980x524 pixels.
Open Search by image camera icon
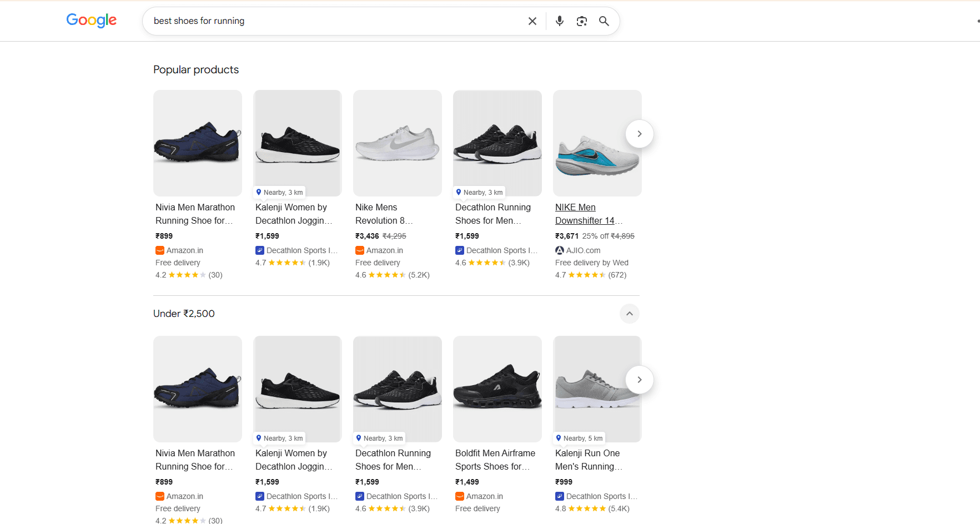point(582,21)
